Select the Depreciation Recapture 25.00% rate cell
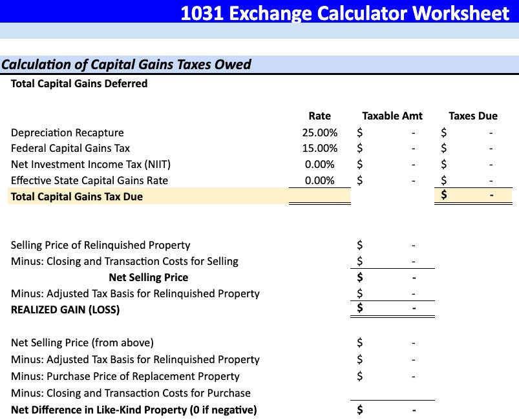Image resolution: width=519 pixels, height=420 pixels. pyautogui.click(x=319, y=132)
